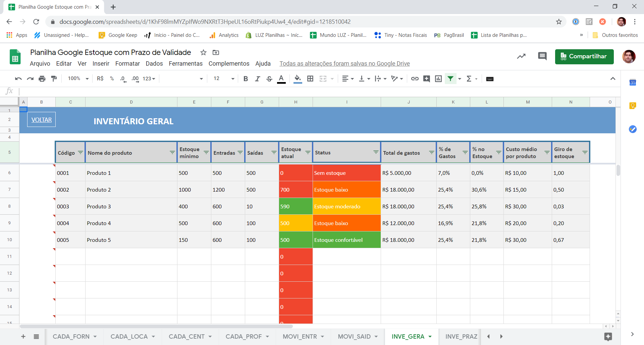Open comment history icon near Compartilhar

pyautogui.click(x=542, y=56)
